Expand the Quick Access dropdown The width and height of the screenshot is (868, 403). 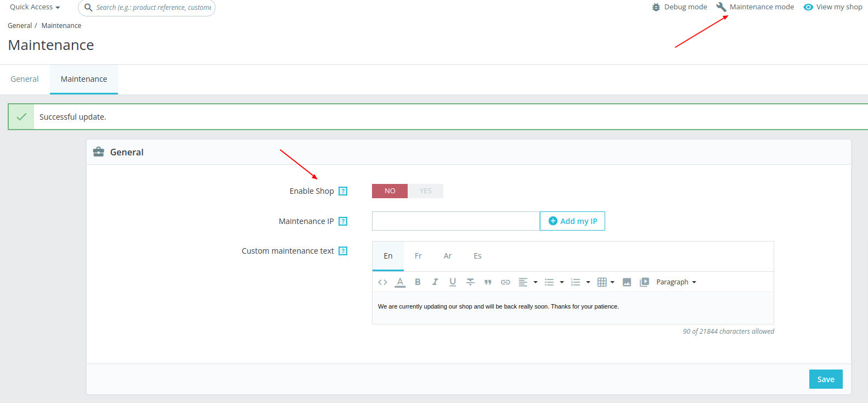click(x=35, y=7)
